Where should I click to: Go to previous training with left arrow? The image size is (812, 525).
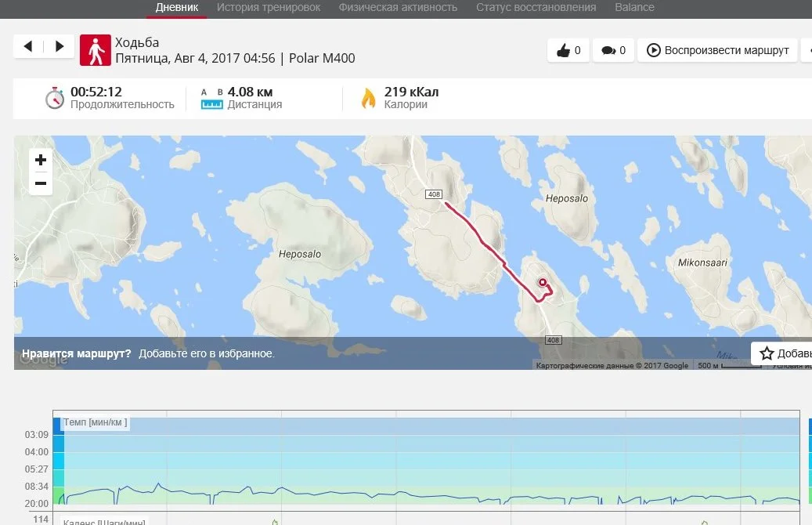click(x=28, y=46)
